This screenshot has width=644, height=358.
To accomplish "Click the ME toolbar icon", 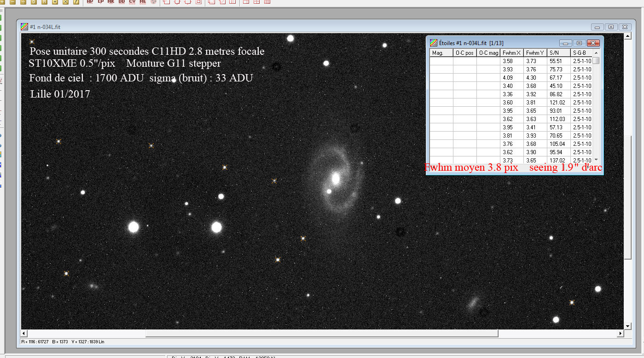I will (143, 2).
